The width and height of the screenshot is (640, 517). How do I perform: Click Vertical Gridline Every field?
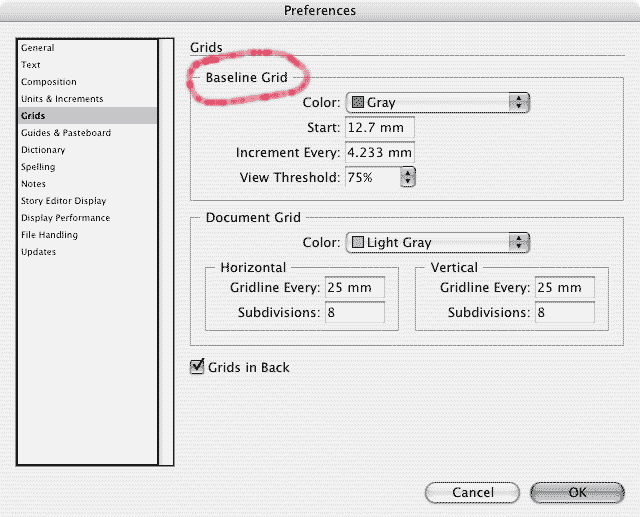(565, 288)
